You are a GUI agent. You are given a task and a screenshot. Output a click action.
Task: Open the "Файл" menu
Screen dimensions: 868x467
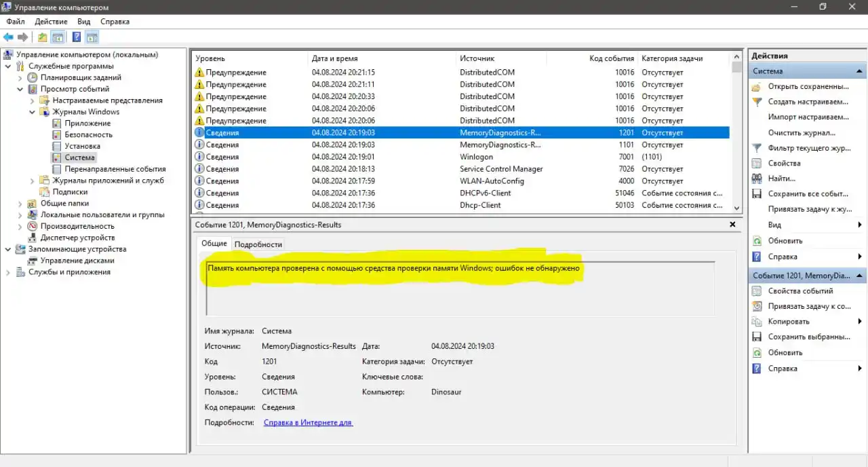(16, 22)
